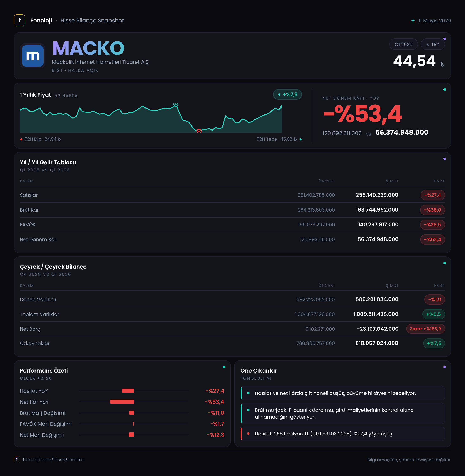Screen dimensions: 465x476
Task: Click the value "199.073.297.000"
Action: click(316, 225)
